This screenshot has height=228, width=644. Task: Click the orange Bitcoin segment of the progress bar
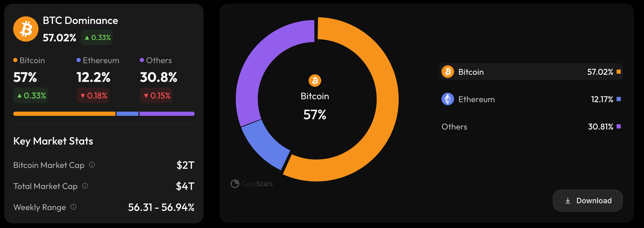[64, 114]
